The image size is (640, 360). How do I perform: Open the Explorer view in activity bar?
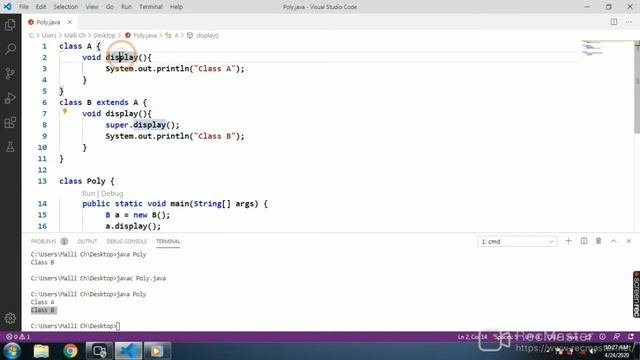[10, 25]
